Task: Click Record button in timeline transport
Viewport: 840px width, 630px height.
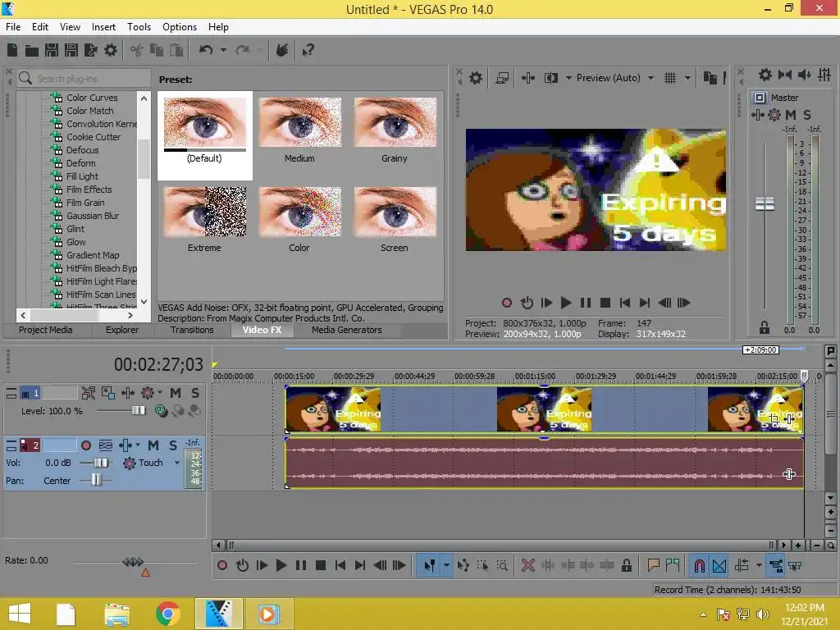Action: [221, 565]
